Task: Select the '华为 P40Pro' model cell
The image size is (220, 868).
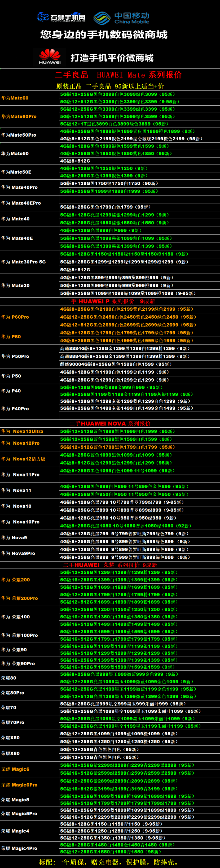Action: 30,409
